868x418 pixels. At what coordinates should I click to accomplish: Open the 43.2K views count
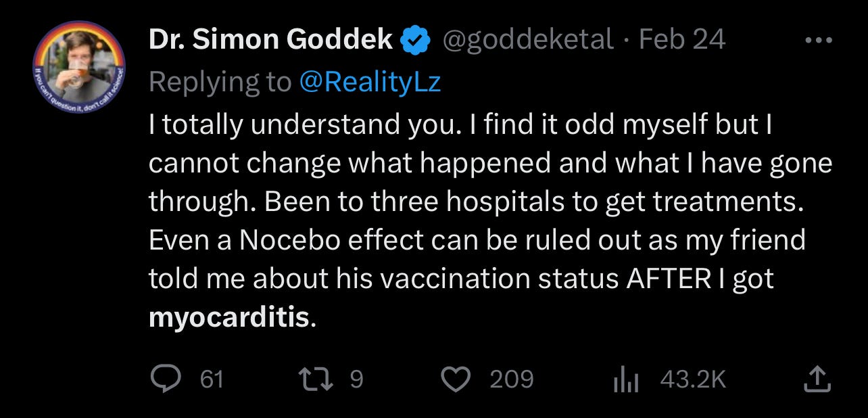693,379
